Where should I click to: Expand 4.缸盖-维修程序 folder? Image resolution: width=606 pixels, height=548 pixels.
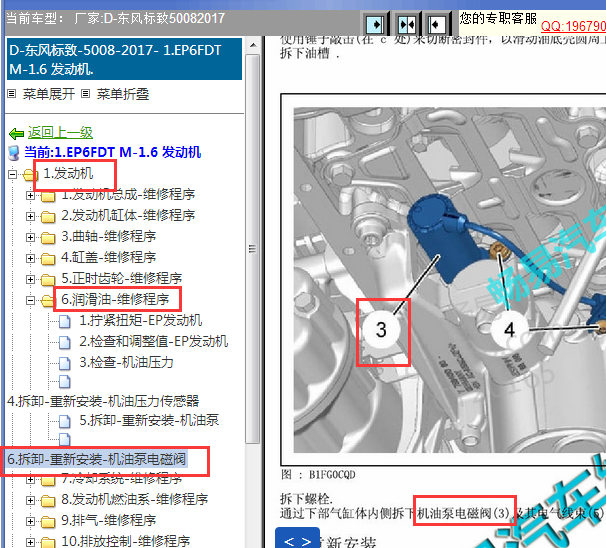point(30,258)
